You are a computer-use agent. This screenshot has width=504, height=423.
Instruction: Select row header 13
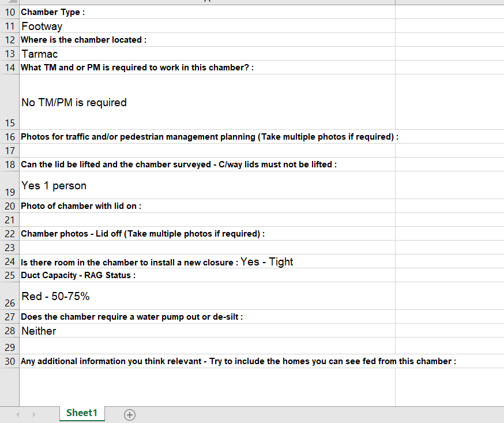(x=10, y=54)
